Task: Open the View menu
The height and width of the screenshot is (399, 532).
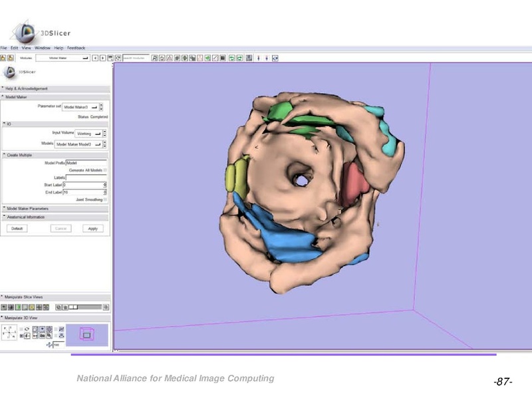Action: (x=26, y=48)
